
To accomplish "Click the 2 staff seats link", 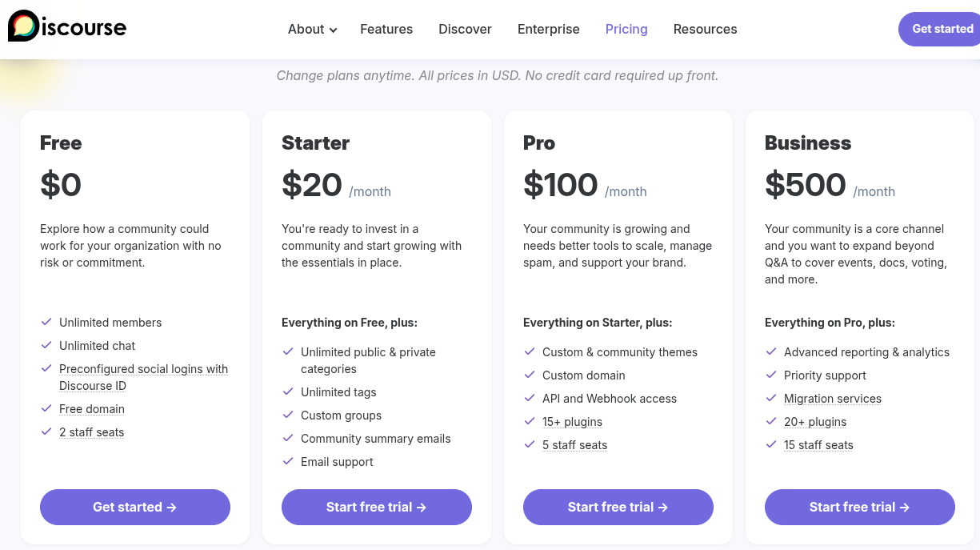I will point(92,432).
